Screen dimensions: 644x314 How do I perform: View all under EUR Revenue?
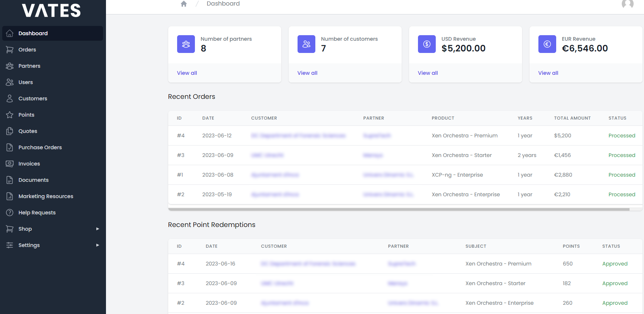[x=548, y=73]
